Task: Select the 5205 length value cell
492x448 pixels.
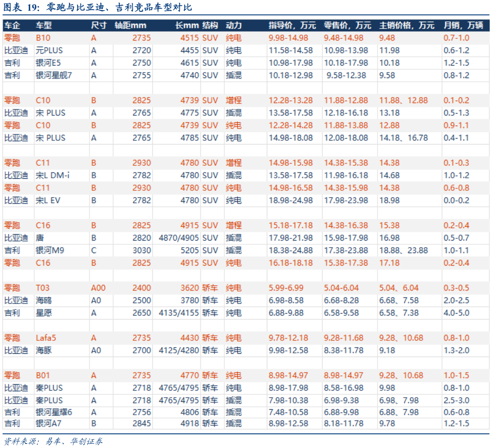Action: click(x=190, y=250)
